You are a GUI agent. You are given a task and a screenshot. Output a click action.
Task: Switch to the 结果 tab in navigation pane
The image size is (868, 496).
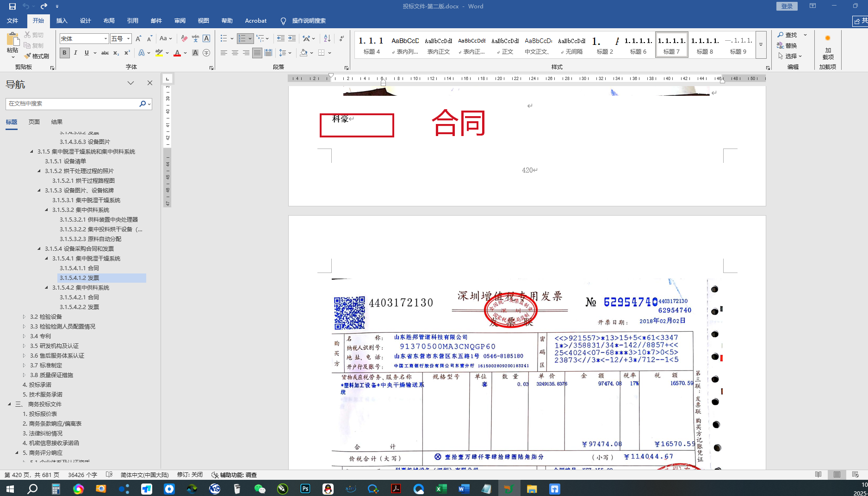[x=57, y=122]
